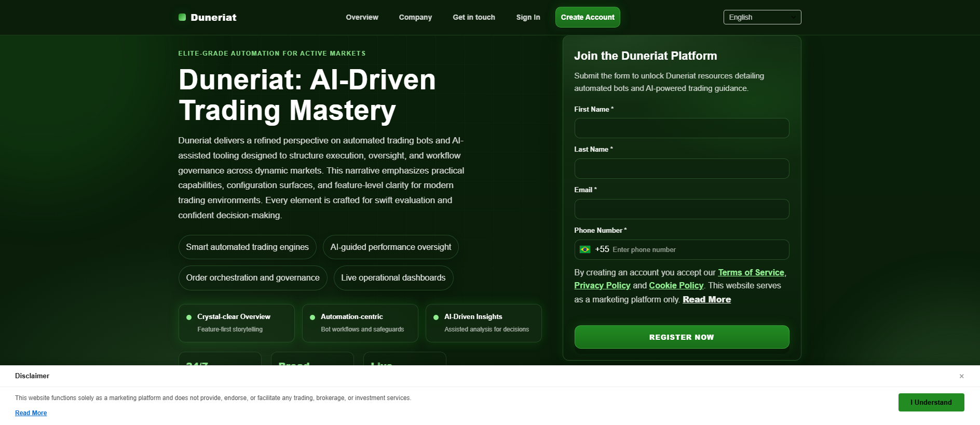Click the Duneriat: AI-Driven Trading Mastery headline
Image resolution: width=980 pixels, height=425 pixels.
(x=307, y=95)
